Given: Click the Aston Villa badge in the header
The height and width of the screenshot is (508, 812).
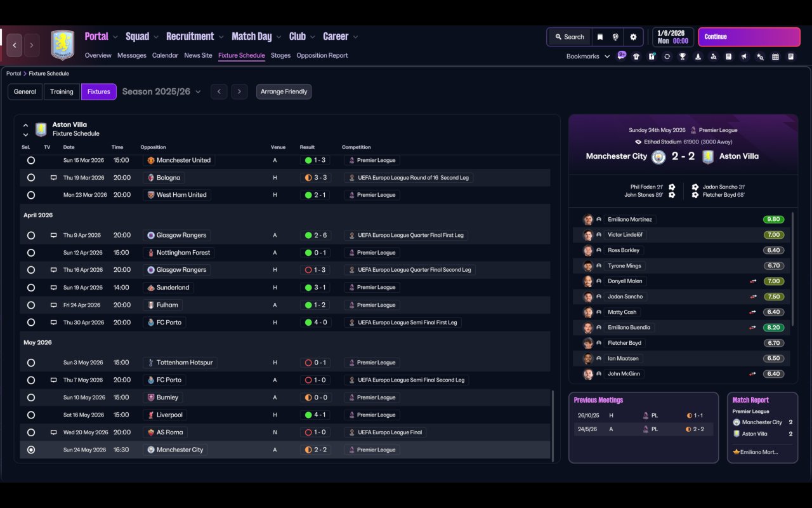Looking at the screenshot, I should [63, 45].
